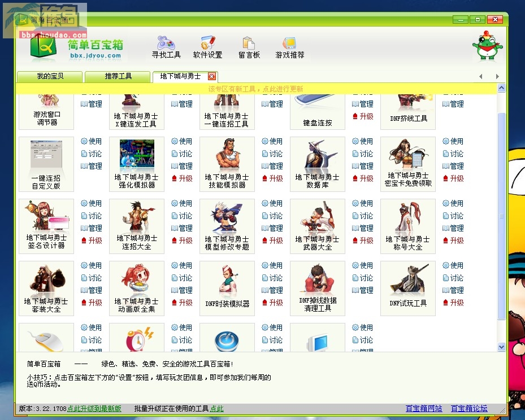
Task: Open the 地下城与勇士 连招大全 tool icon
Action: [x=137, y=226]
